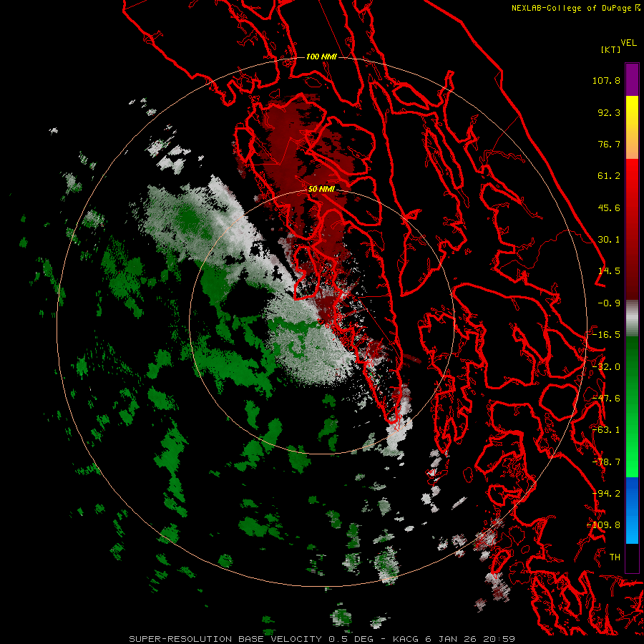Click the -47.6 legend value
The height and width of the screenshot is (644, 644).
[x=606, y=399]
